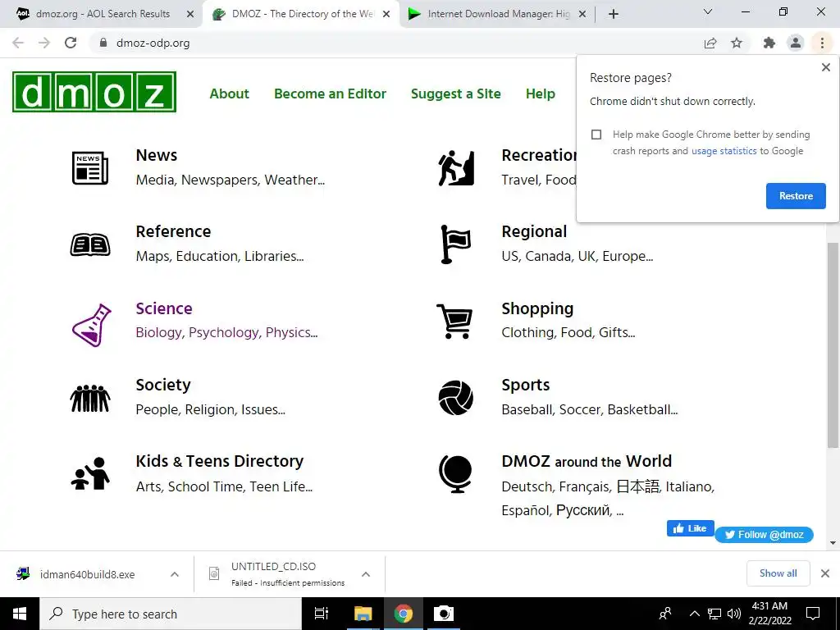Open the Suggest a Site link
The image size is (840, 630).
456,94
